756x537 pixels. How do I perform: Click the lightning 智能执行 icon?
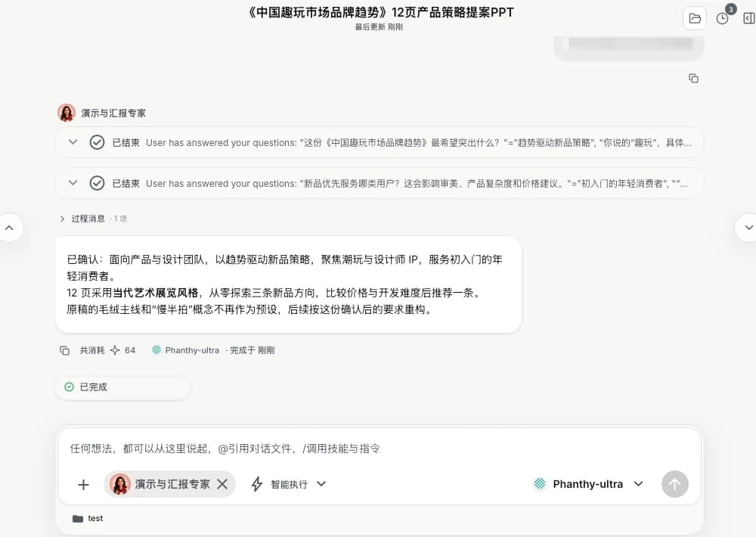[x=257, y=484]
